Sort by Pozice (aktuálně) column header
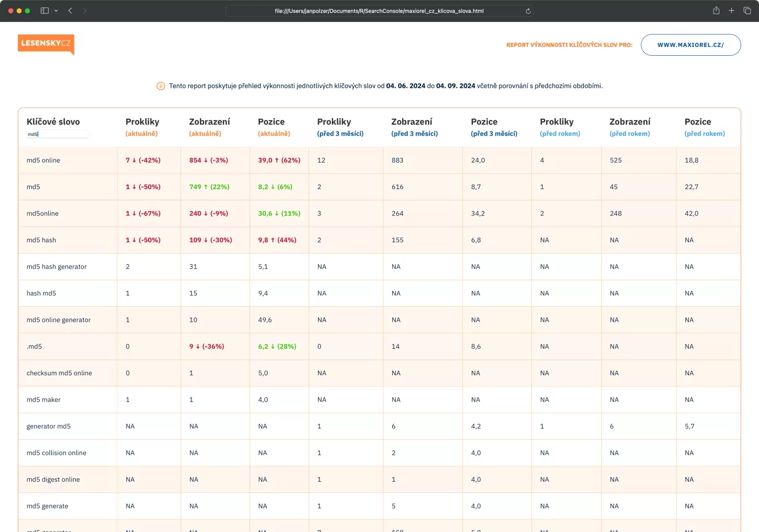This screenshot has height=532, width=759. click(274, 127)
